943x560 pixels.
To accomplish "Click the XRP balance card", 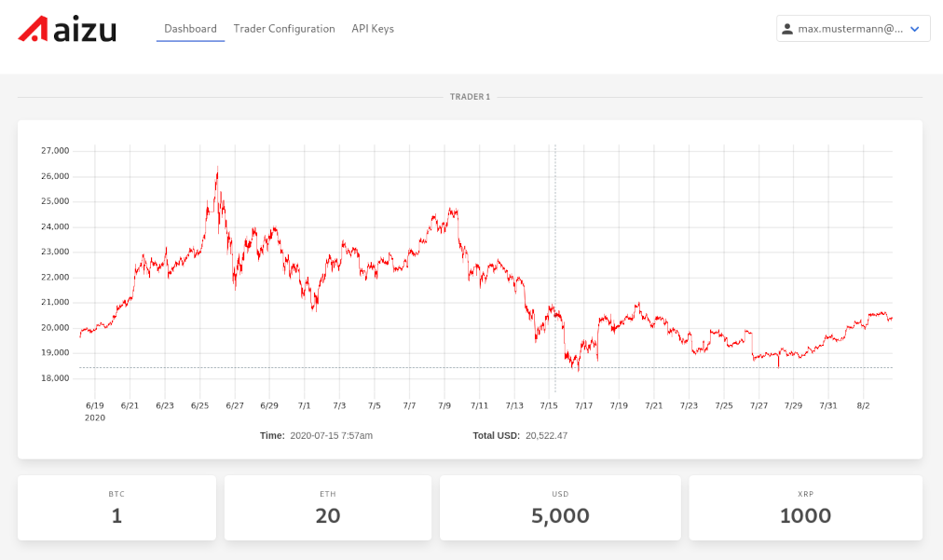I will tap(805, 508).
